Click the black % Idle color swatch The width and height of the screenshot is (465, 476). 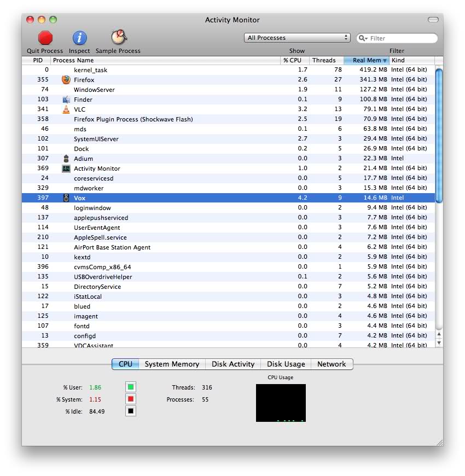click(x=131, y=411)
